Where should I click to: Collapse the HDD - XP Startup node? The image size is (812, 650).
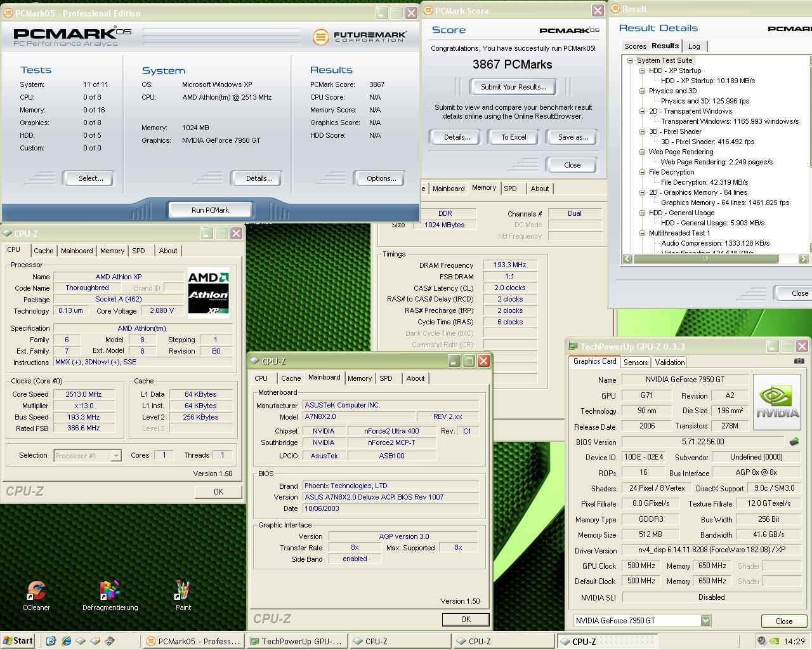pos(642,70)
